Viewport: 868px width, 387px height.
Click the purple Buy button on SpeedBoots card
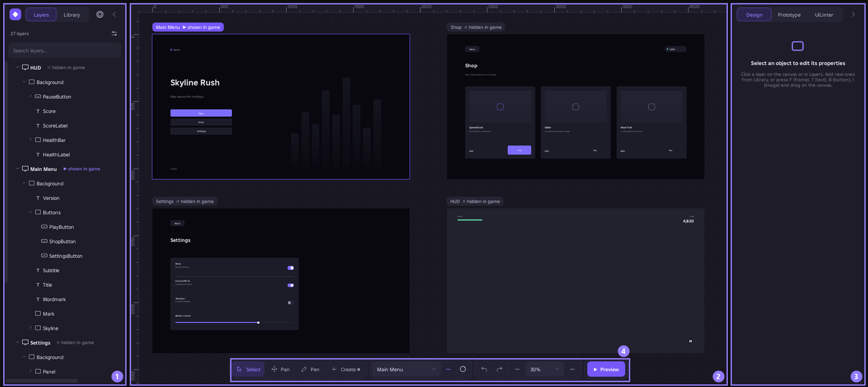(x=519, y=150)
